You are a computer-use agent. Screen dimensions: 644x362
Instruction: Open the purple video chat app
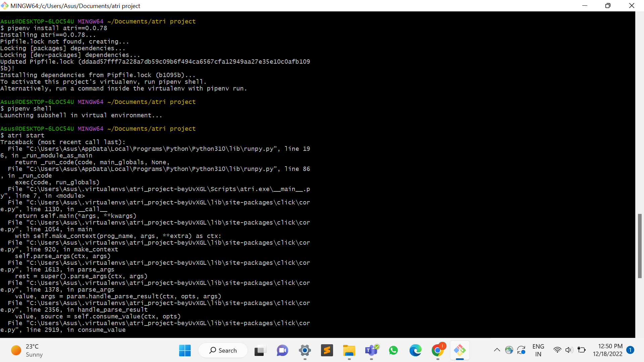point(282,350)
